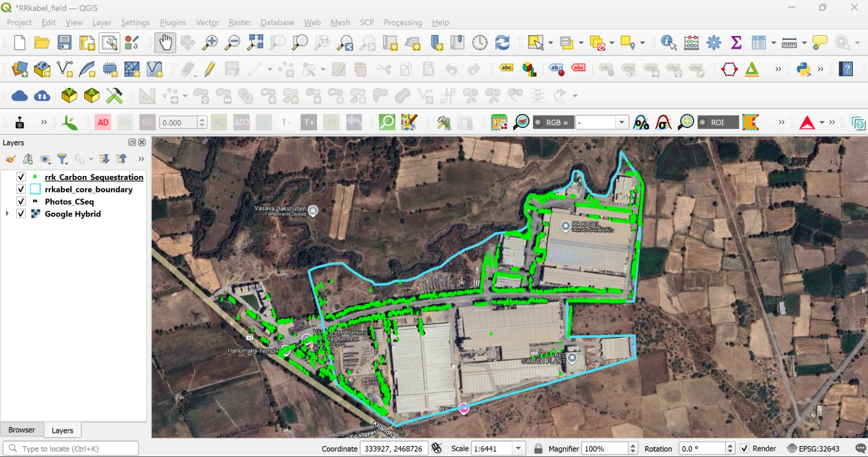Activate the Zoom In tool

pyautogui.click(x=210, y=43)
